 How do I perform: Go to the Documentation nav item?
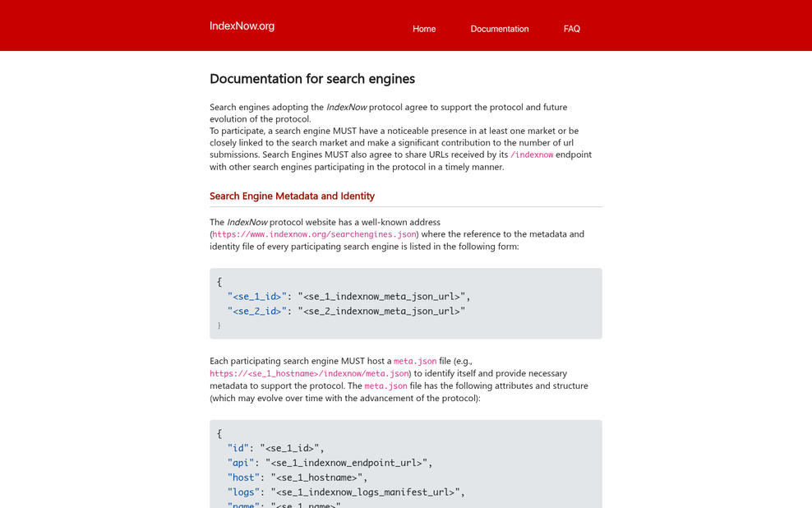tap(500, 29)
